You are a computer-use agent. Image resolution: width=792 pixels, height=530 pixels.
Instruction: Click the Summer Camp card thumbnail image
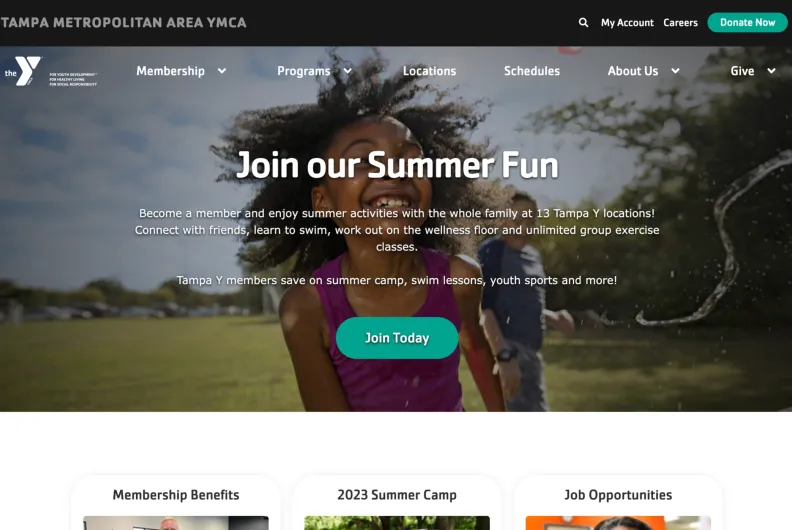point(397,523)
